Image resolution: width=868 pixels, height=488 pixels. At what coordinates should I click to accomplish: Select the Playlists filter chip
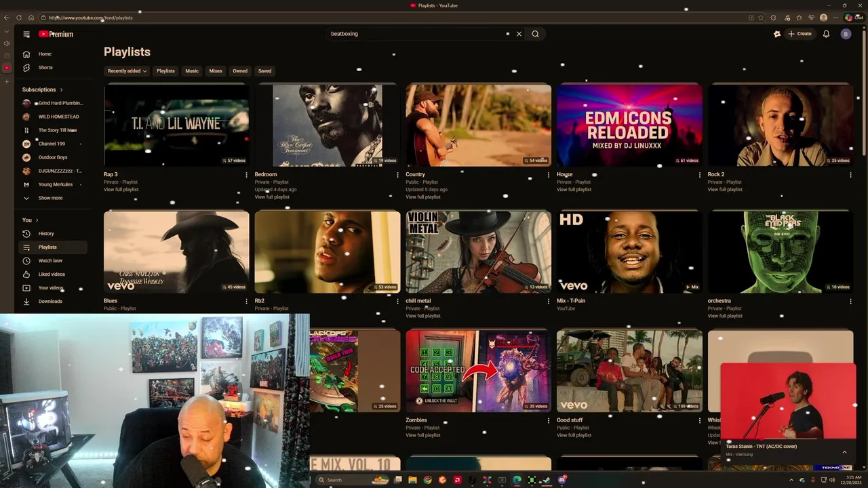click(165, 70)
